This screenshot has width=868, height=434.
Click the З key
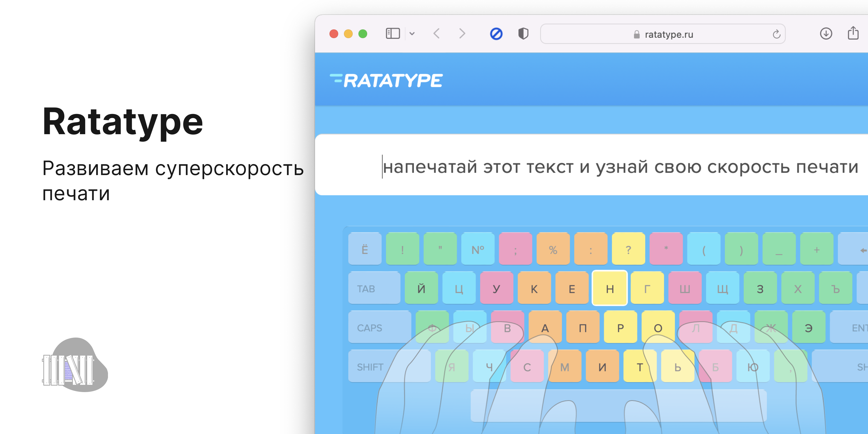(760, 288)
